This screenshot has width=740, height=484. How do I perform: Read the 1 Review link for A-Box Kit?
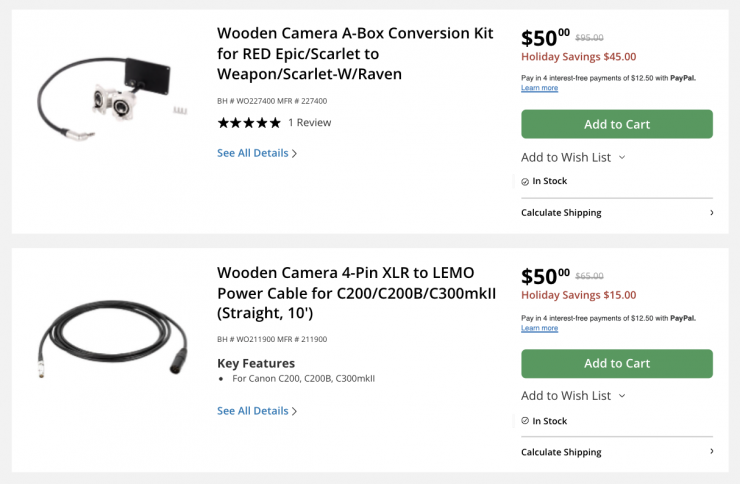309,123
